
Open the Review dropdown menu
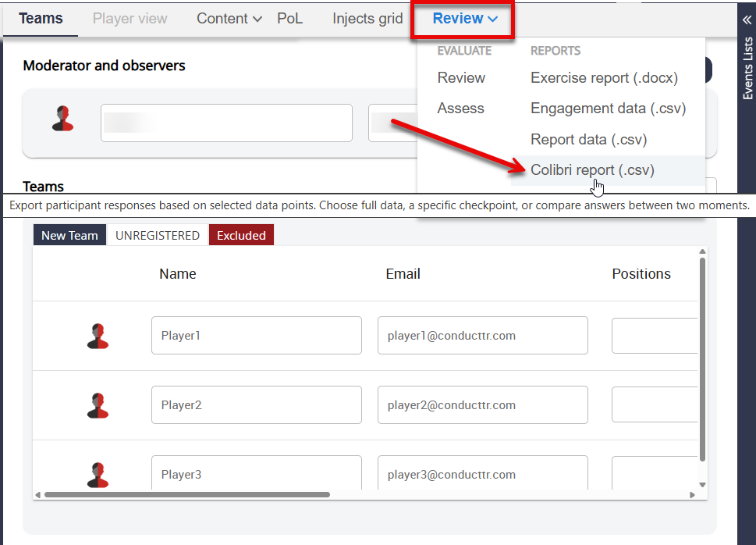465,20
